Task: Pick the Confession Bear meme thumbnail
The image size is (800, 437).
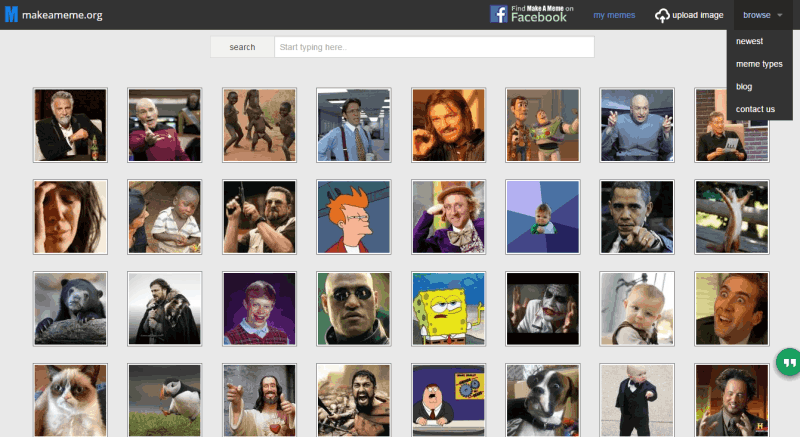Action: click(70, 309)
